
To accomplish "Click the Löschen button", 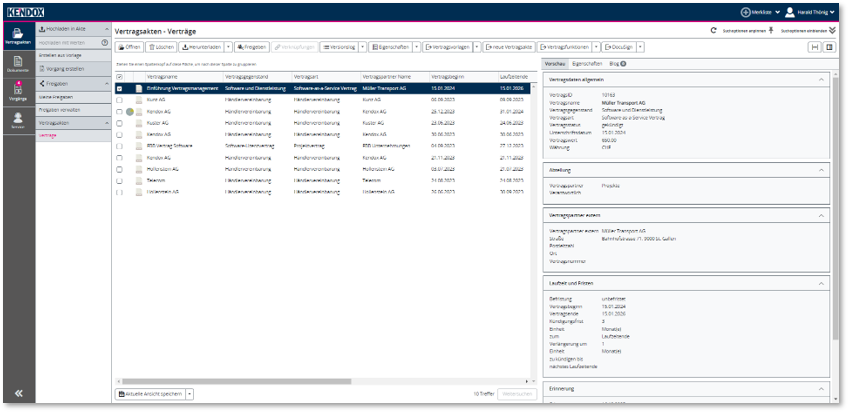I will pos(162,47).
